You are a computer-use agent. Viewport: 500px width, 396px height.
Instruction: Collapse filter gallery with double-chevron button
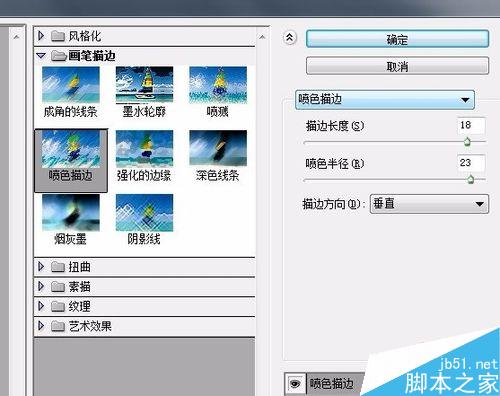click(x=290, y=38)
